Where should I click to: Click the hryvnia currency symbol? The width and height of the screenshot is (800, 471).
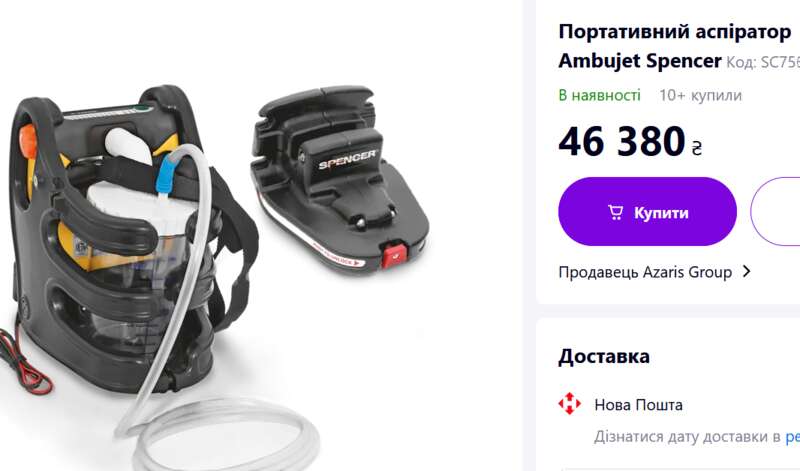(x=697, y=148)
